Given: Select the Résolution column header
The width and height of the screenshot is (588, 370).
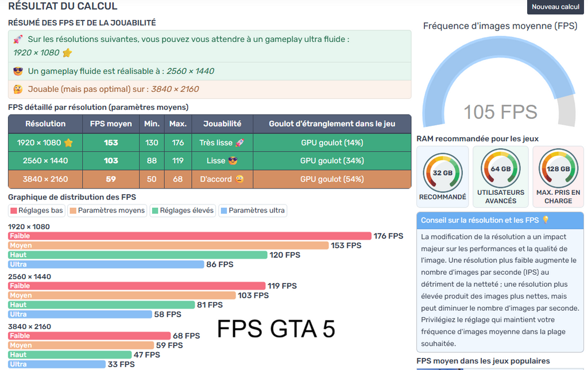Looking at the screenshot, I should click(x=45, y=124).
